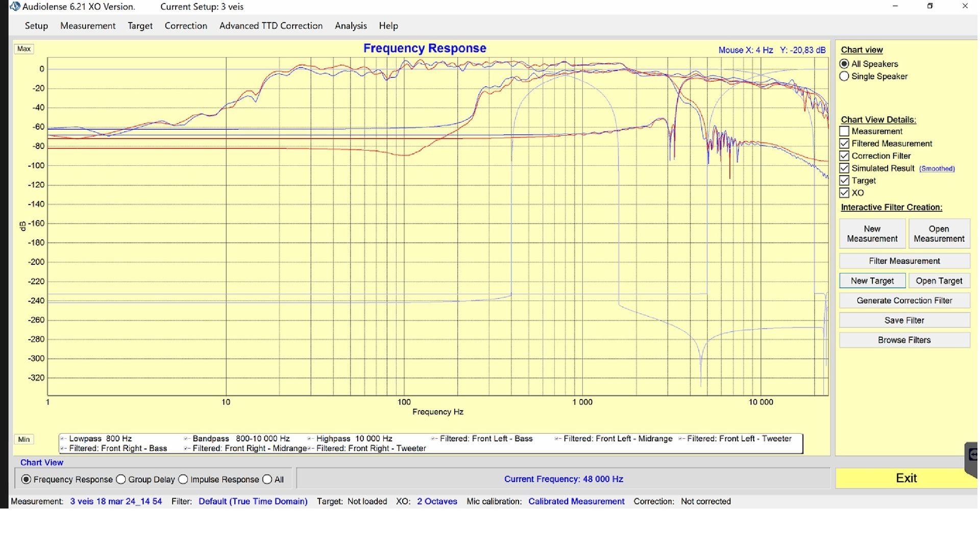
Task: Switch chart view to Group Delay
Action: click(121, 480)
